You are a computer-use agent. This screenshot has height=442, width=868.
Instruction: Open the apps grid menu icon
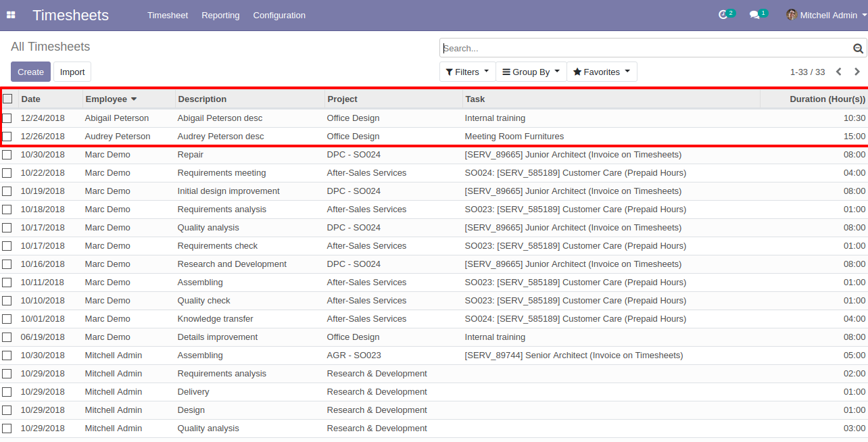pos(11,15)
